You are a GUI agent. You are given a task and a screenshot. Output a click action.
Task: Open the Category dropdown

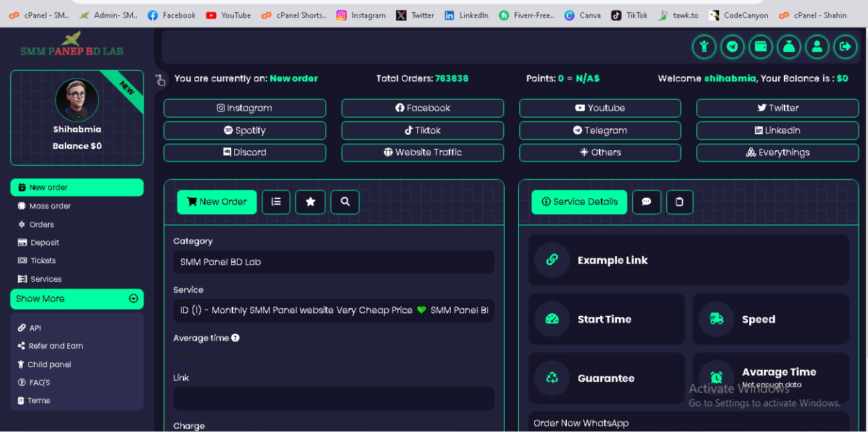pyautogui.click(x=334, y=262)
